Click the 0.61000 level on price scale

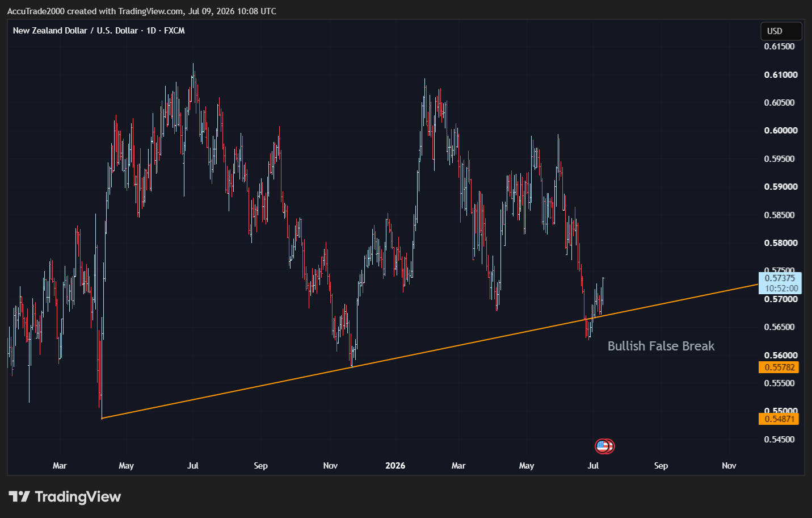pyautogui.click(x=781, y=75)
